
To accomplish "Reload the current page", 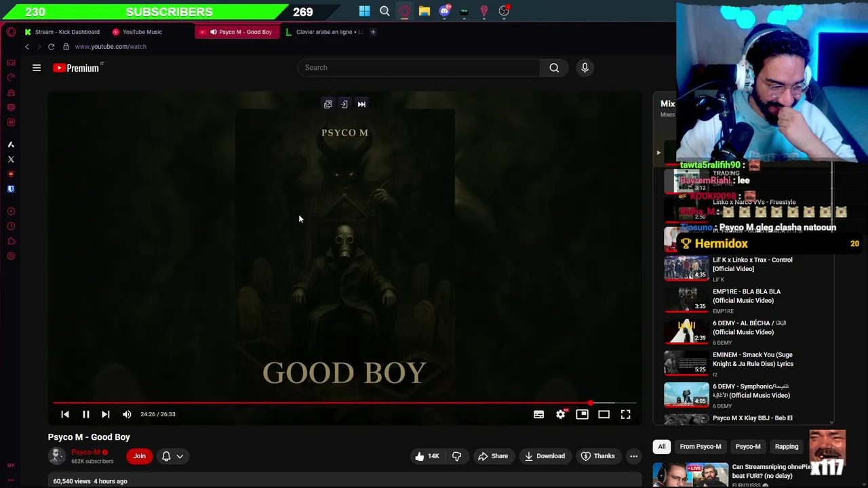I will click(51, 47).
